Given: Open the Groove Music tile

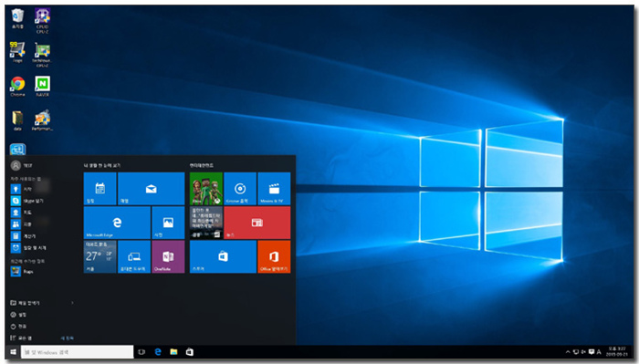Looking at the screenshot, I should 240,189.
